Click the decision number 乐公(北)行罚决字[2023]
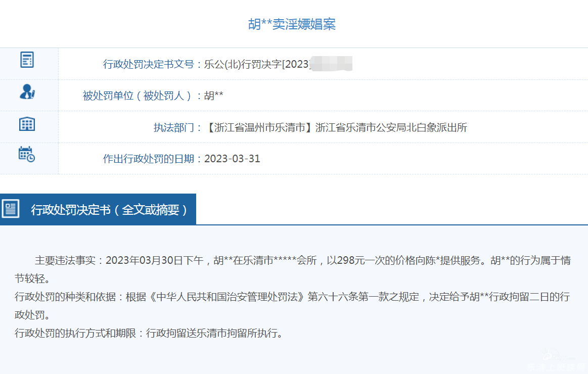The height and width of the screenshot is (374, 588). click(x=256, y=64)
